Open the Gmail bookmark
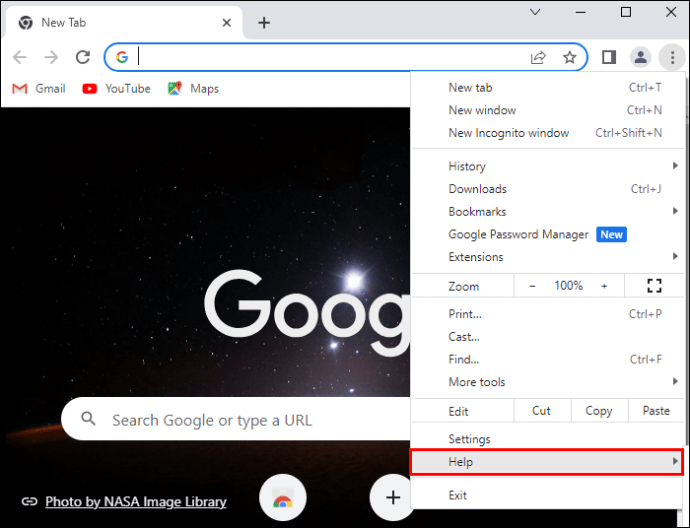Image resolution: width=690 pixels, height=528 pixels. pyautogui.click(x=39, y=88)
